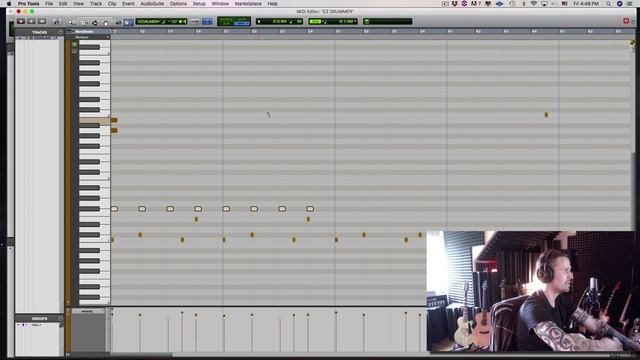Open the Tracks list options menu
The width and height of the screenshot is (640, 360).
click(60, 32)
